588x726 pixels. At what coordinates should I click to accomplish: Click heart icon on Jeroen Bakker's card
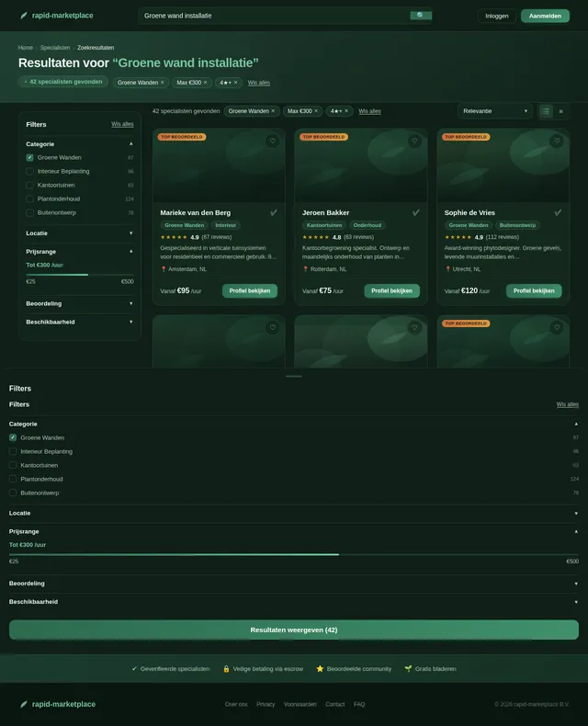[x=414, y=142]
